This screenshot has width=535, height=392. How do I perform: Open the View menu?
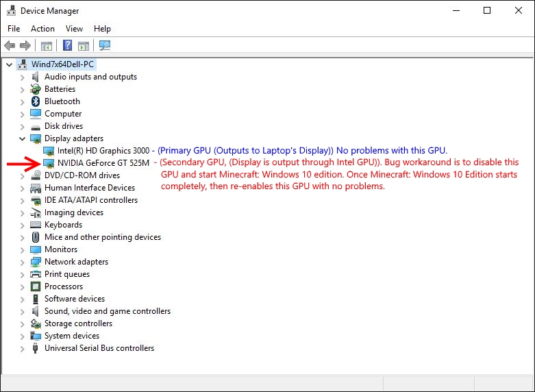tap(74, 29)
